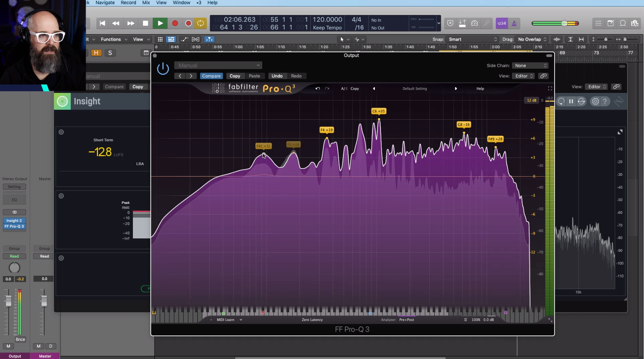Image resolution: width=644 pixels, height=359 pixels.
Task: Click the Paste button in Pro-Q 3 header
Action: pyautogui.click(x=254, y=76)
